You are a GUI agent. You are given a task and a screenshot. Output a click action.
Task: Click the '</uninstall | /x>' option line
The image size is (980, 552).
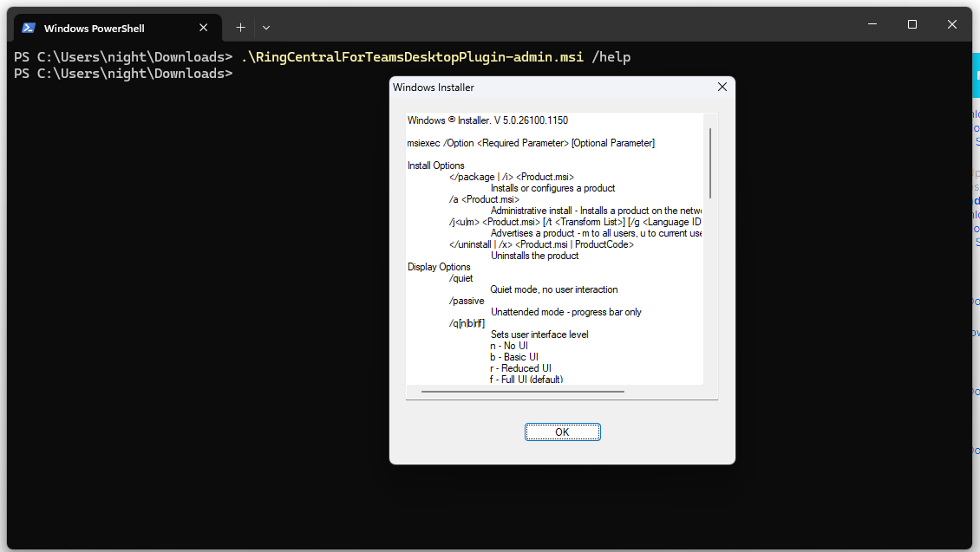541,244
